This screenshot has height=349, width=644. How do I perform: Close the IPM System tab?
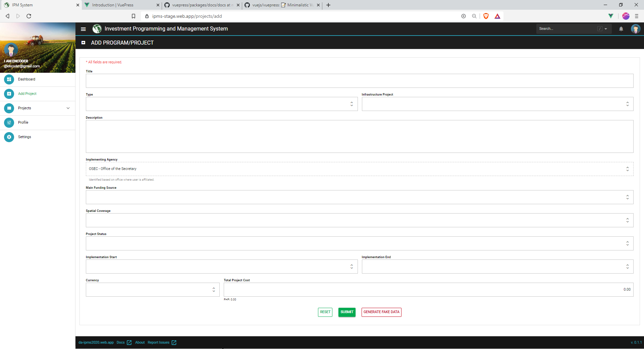click(x=78, y=5)
